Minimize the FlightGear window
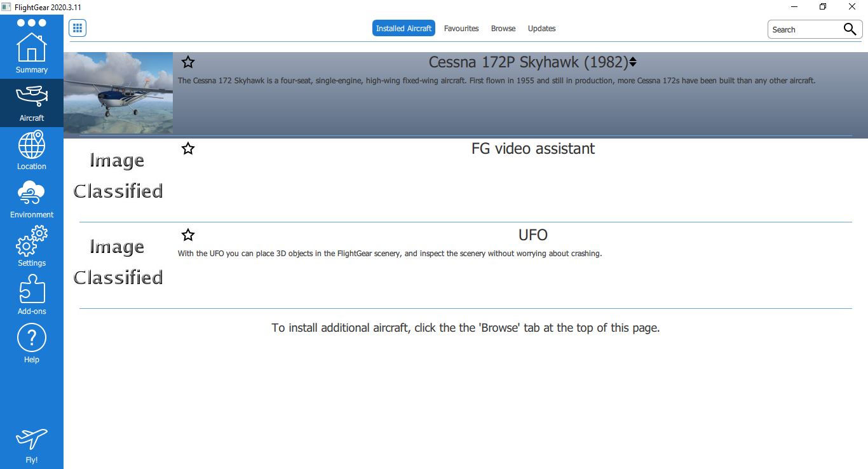 [794, 7]
